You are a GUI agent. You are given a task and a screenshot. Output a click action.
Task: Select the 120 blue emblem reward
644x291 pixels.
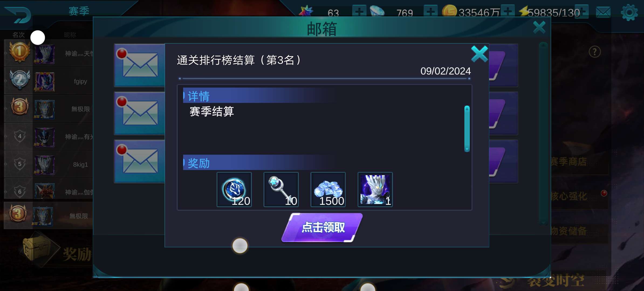point(234,190)
